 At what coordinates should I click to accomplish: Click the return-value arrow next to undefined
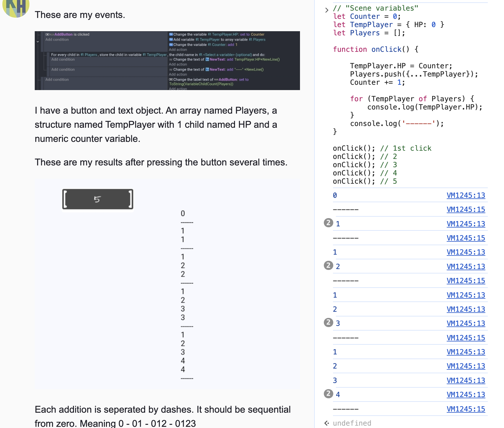click(326, 423)
